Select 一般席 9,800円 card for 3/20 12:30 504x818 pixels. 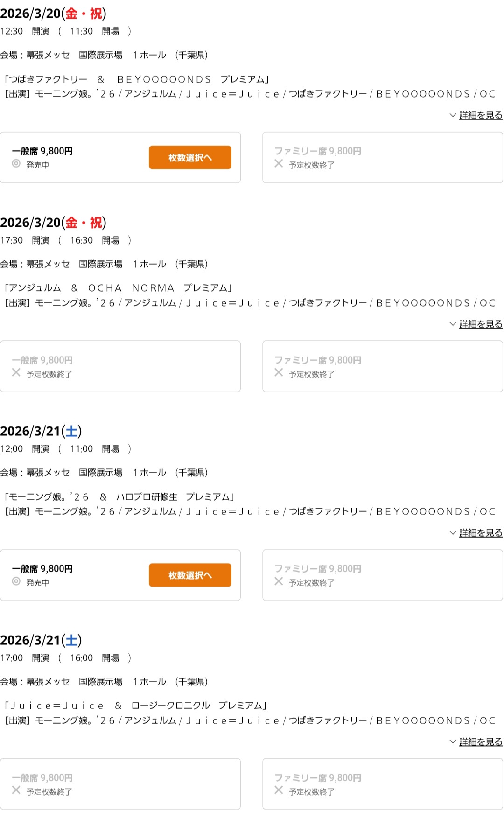coord(120,157)
